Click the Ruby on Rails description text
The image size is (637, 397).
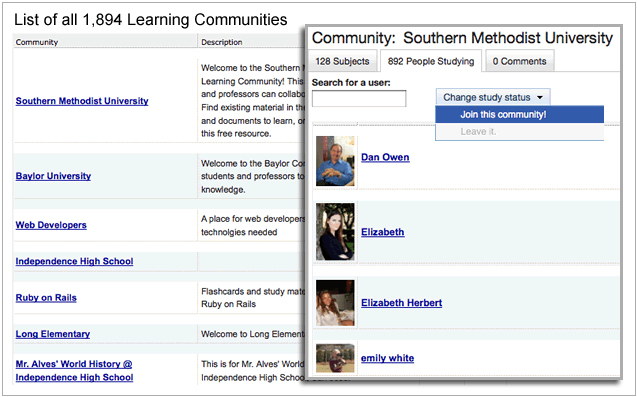252,297
